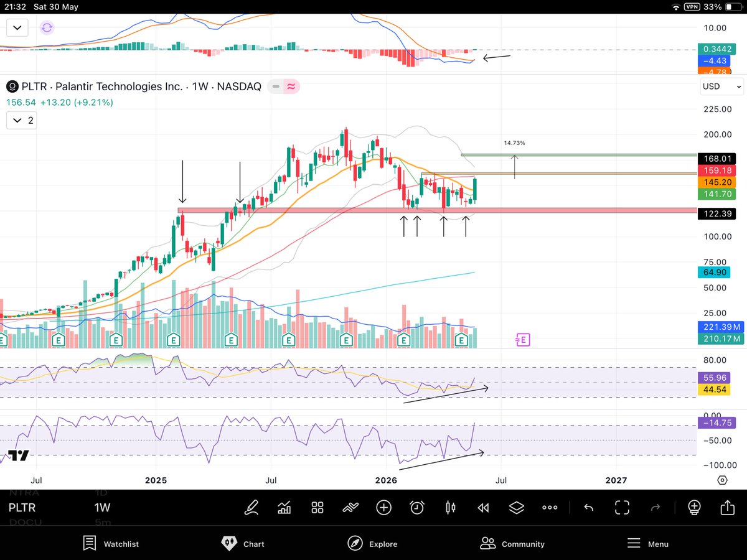Click the 156.54 last price value
This screenshot has width=747, height=560.
(21, 102)
